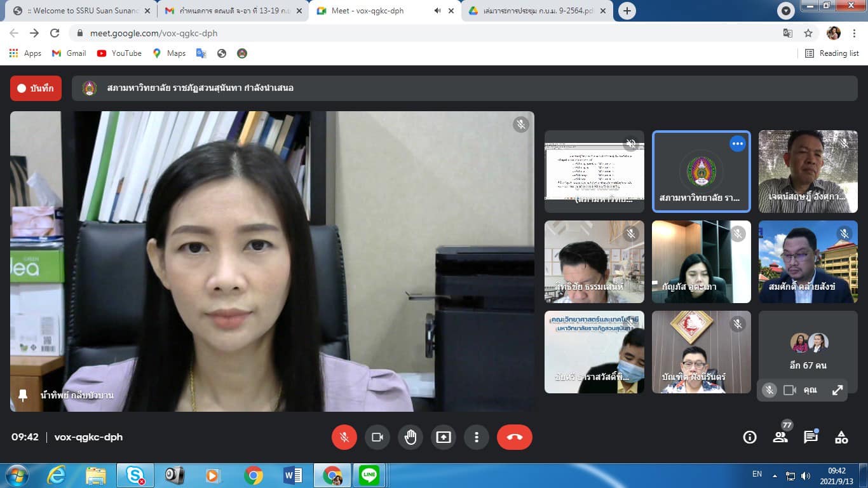Open LINE from the Windows taskbar

pyautogui.click(x=369, y=475)
